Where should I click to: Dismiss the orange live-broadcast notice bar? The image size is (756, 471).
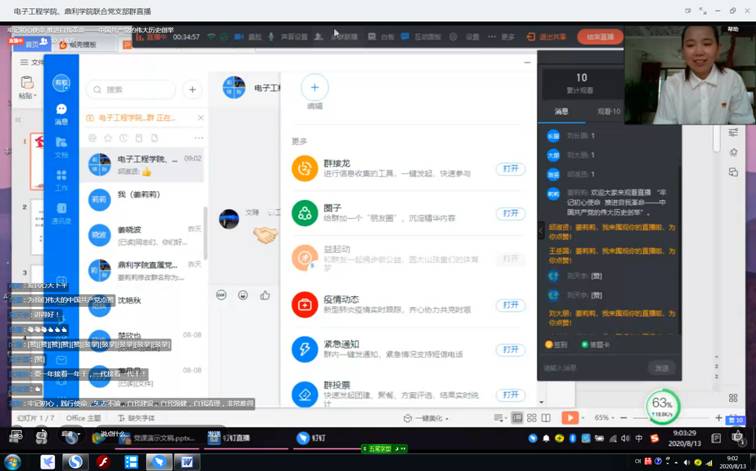(x=201, y=118)
